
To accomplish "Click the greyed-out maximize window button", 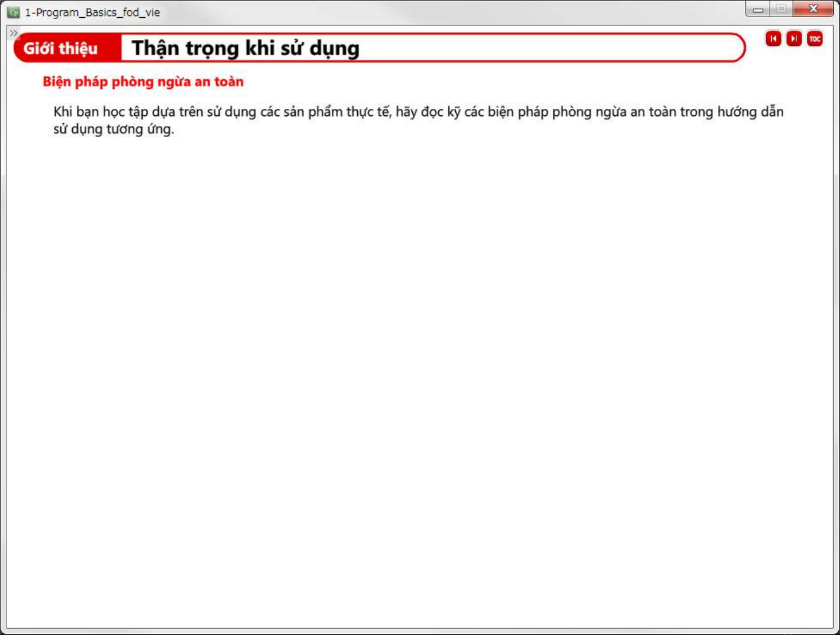I will tap(781, 9).
